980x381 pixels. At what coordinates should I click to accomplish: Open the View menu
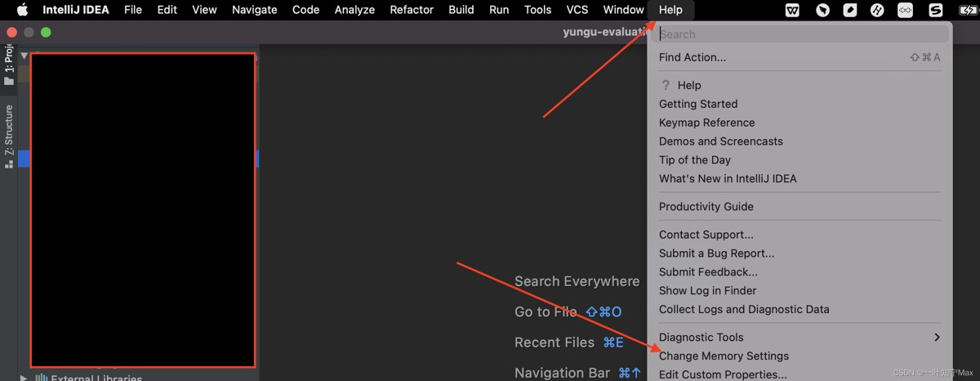(x=204, y=10)
